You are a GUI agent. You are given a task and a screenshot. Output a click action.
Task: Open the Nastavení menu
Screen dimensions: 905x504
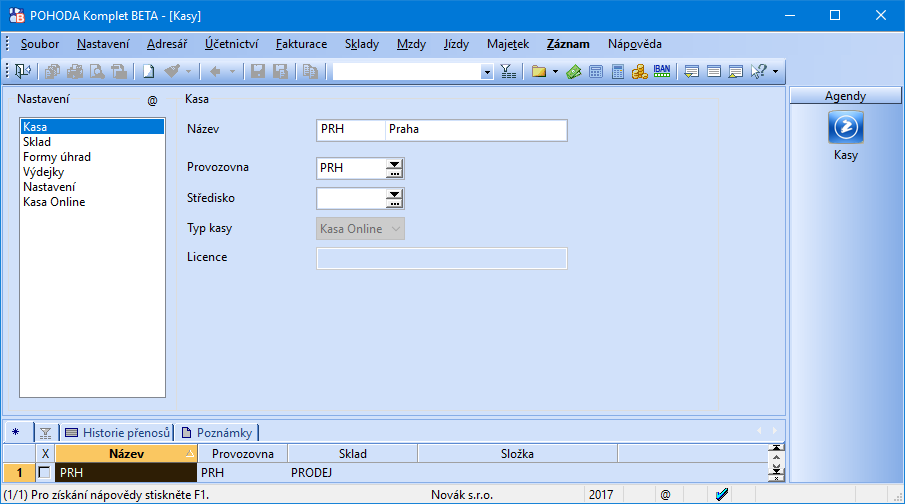103,44
